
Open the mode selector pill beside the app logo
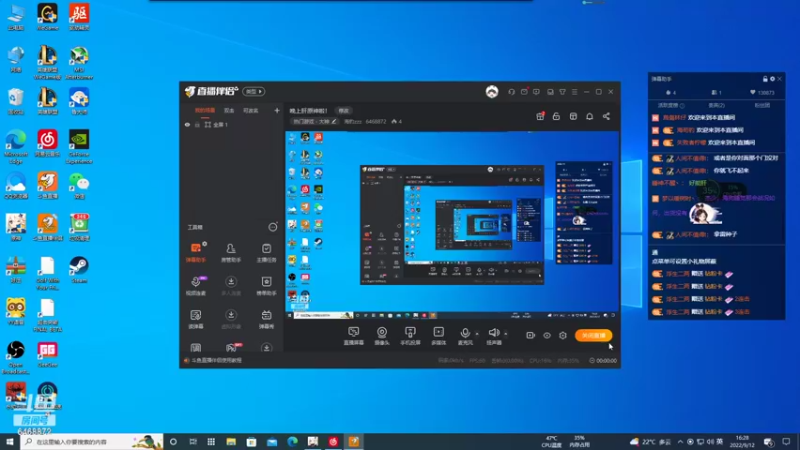(x=254, y=92)
